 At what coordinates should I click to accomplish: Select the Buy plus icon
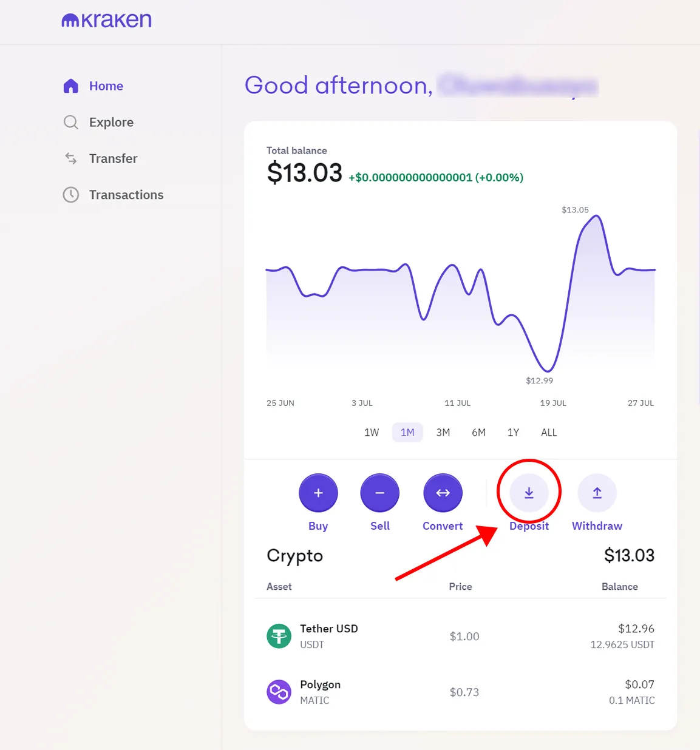[x=318, y=492]
